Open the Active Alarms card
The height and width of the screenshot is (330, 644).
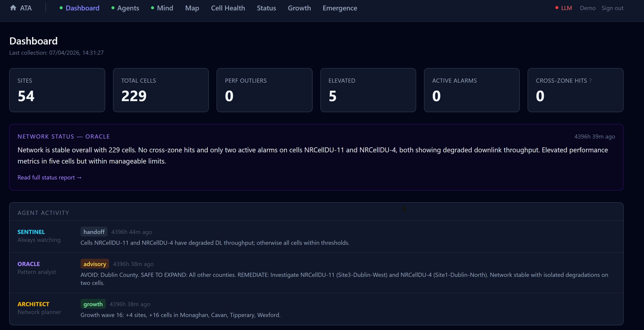[472, 90]
